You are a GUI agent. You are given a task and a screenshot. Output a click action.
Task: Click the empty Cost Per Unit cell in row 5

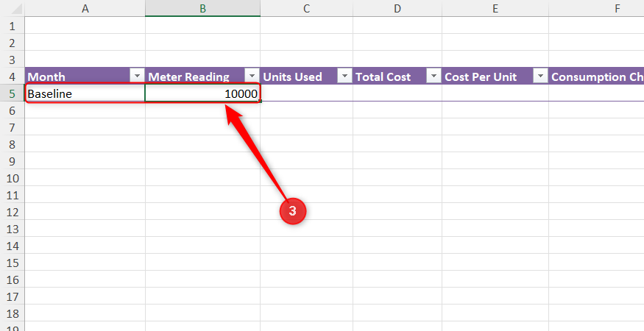point(495,93)
